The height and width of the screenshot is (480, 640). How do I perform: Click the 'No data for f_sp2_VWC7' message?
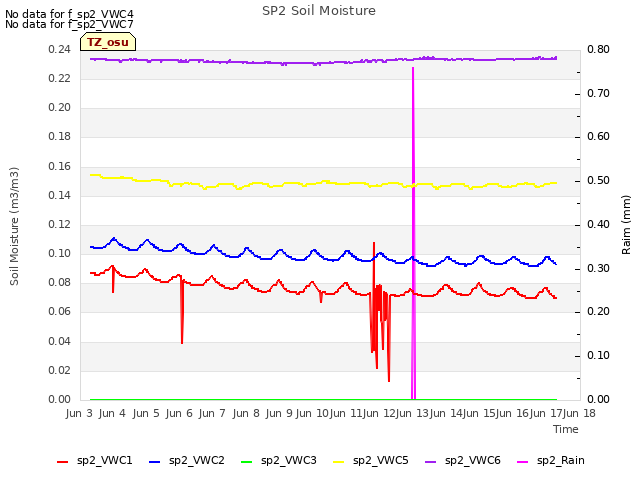click(x=69, y=24)
